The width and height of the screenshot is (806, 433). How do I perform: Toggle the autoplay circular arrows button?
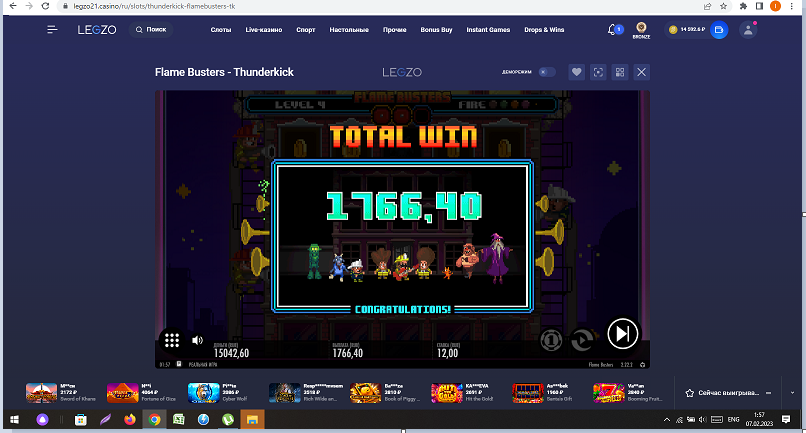582,340
